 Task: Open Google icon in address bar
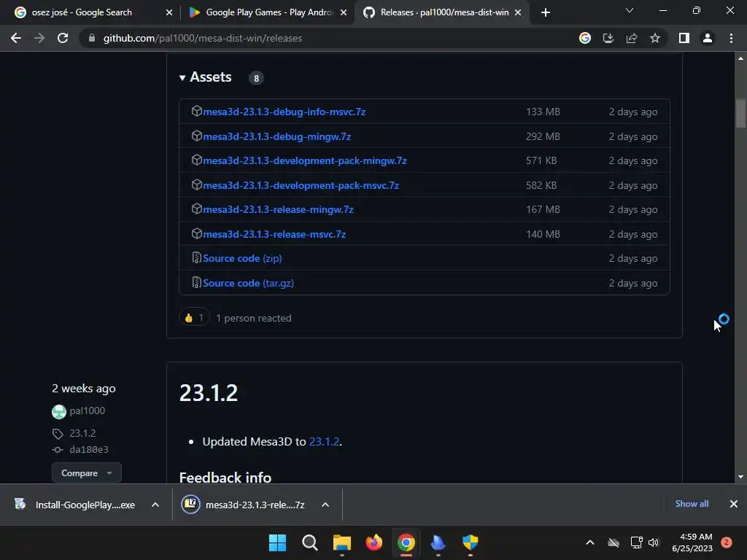pyautogui.click(x=585, y=38)
